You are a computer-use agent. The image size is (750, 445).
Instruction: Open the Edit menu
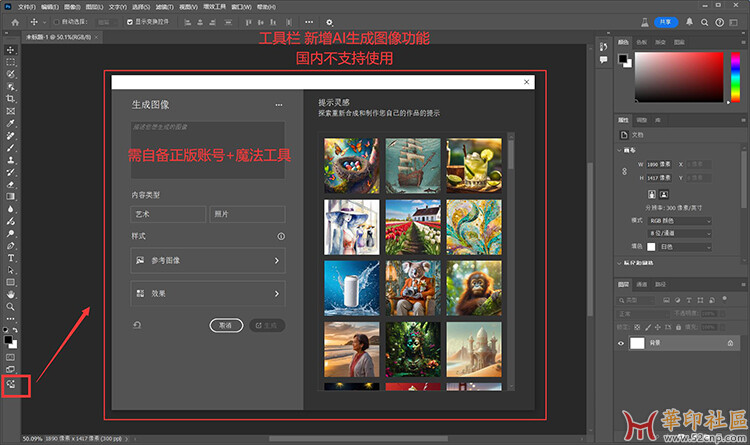tap(50, 7)
